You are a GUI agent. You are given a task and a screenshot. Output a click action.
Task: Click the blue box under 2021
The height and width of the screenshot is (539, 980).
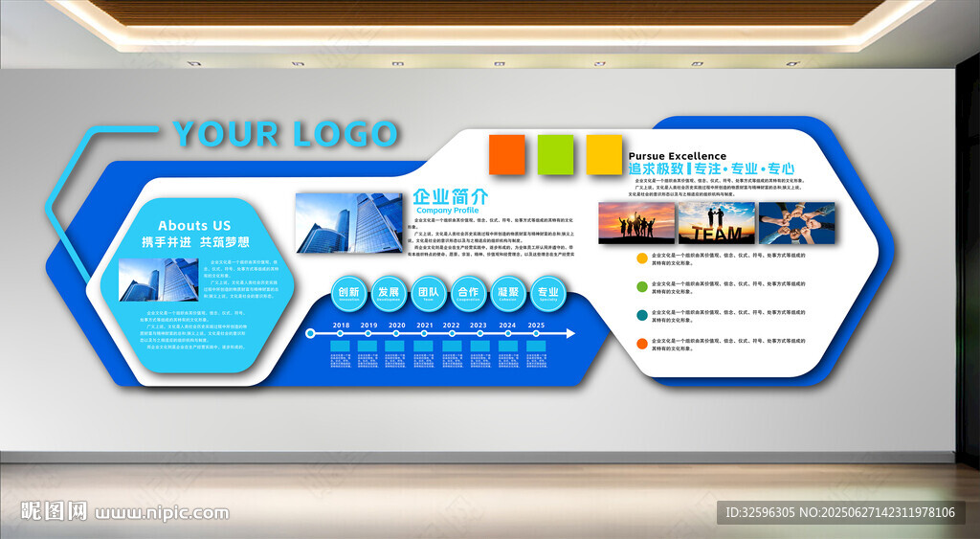point(423,346)
